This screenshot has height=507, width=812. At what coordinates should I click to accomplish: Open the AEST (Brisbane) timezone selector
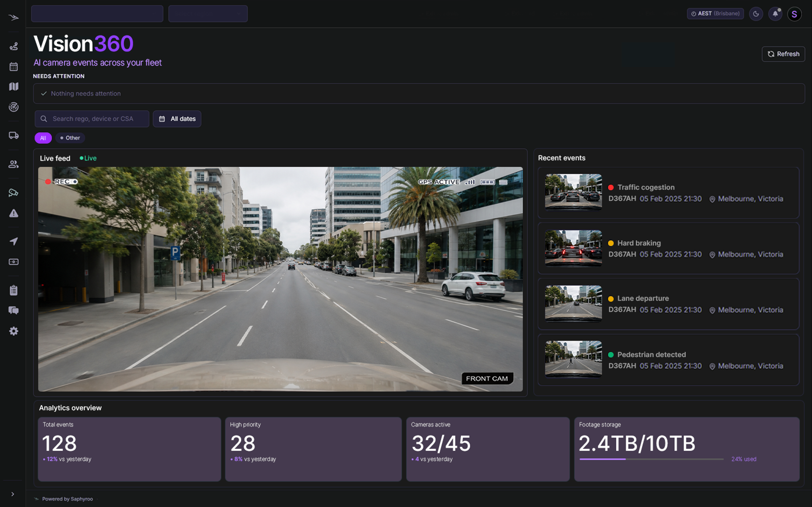click(x=715, y=14)
